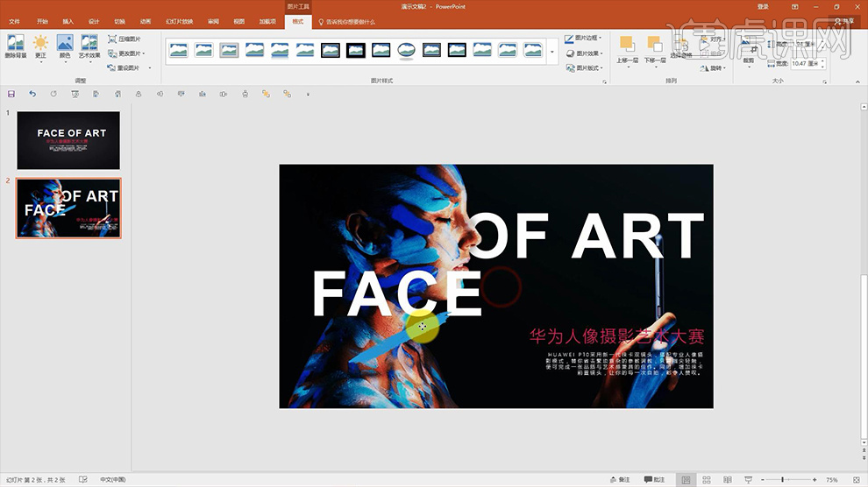
Task: Click Send Backward (下移一层) icon
Action: (x=654, y=44)
